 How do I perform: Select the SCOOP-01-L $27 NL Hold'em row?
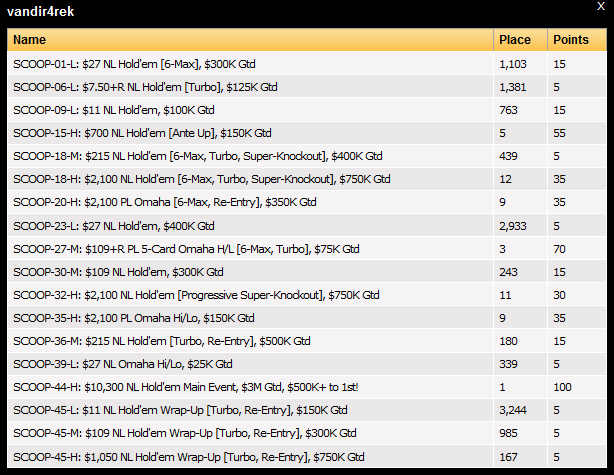[x=307, y=64]
